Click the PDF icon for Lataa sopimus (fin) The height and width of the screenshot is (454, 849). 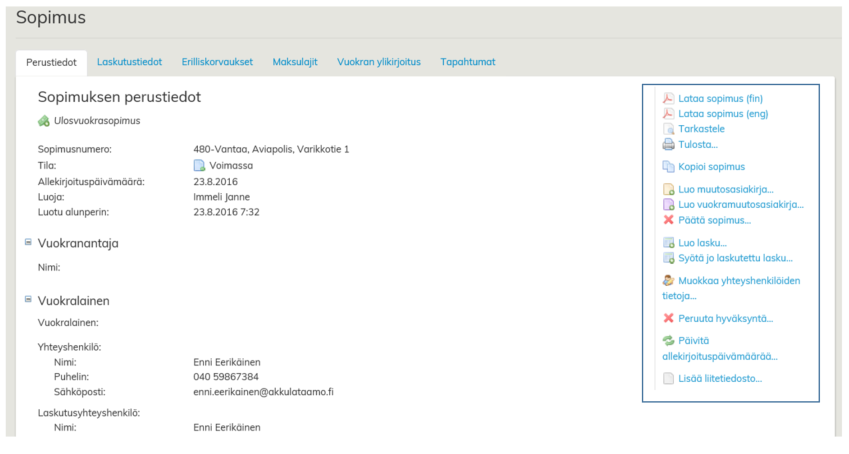tap(668, 98)
